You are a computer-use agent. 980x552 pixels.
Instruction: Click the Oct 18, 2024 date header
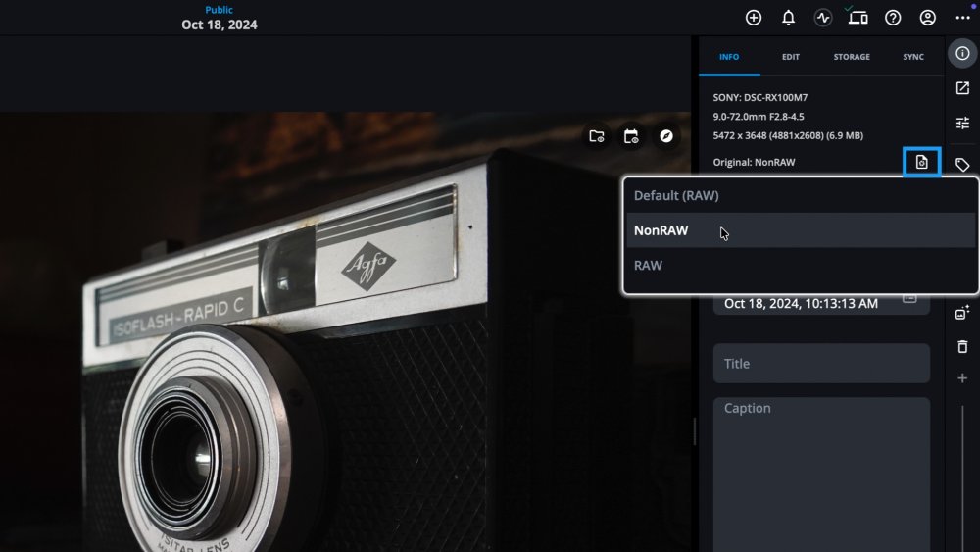click(x=220, y=25)
